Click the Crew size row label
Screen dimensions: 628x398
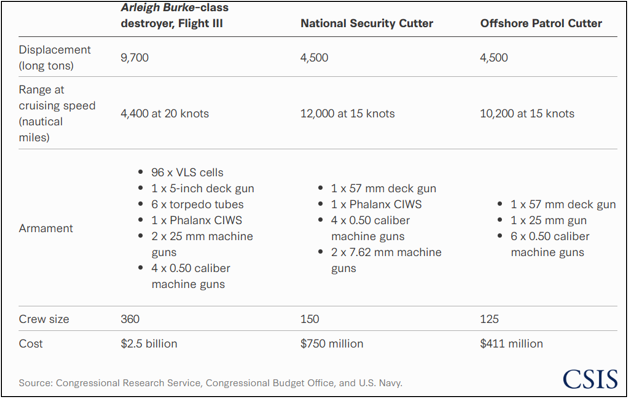click(x=44, y=319)
